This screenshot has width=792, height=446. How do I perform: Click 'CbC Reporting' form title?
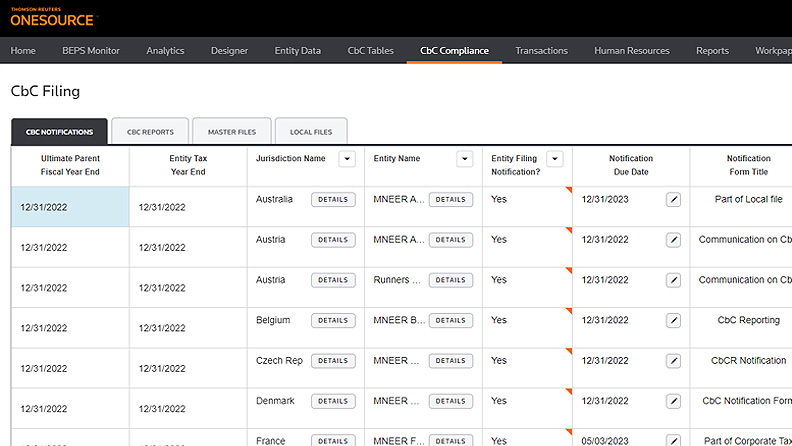coord(748,320)
